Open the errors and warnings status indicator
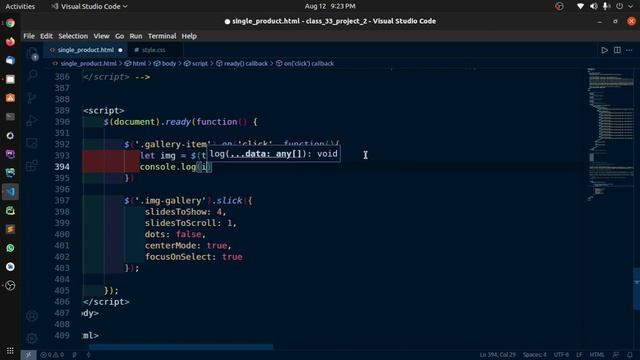 coord(52,355)
